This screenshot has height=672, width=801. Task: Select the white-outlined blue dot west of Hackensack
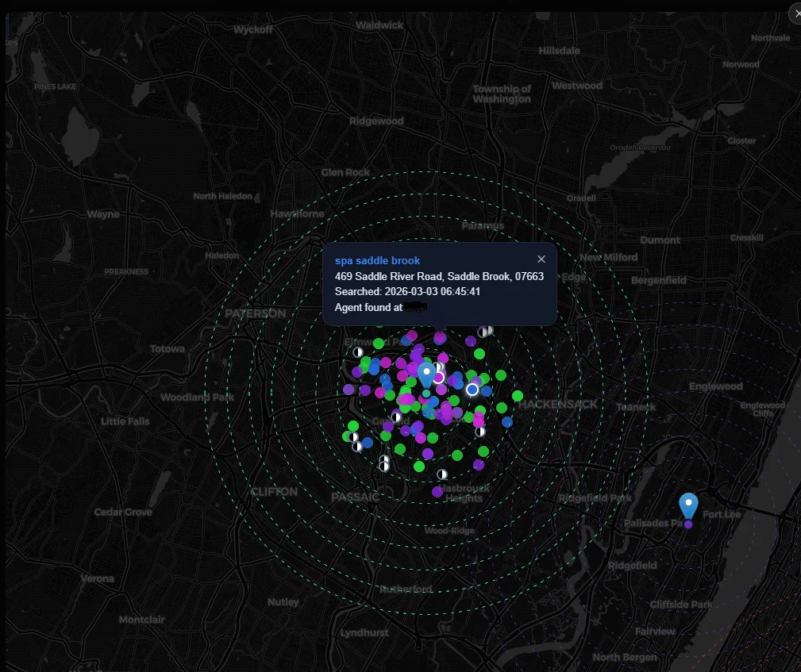pos(472,389)
